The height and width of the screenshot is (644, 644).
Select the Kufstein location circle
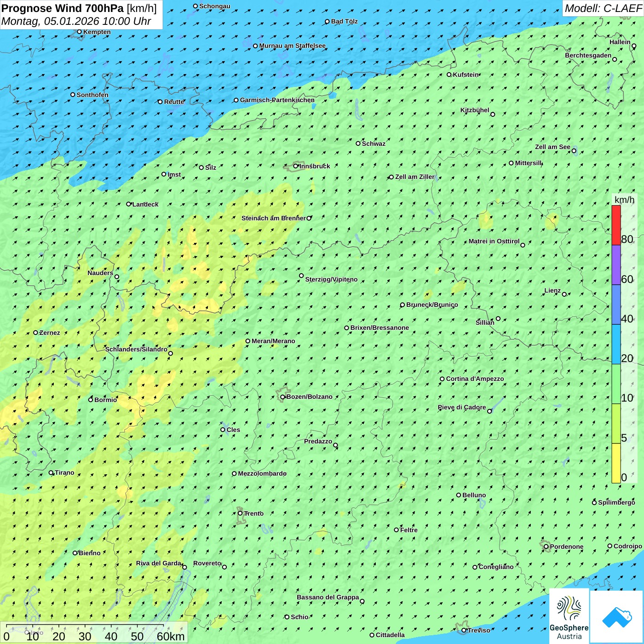click(449, 75)
